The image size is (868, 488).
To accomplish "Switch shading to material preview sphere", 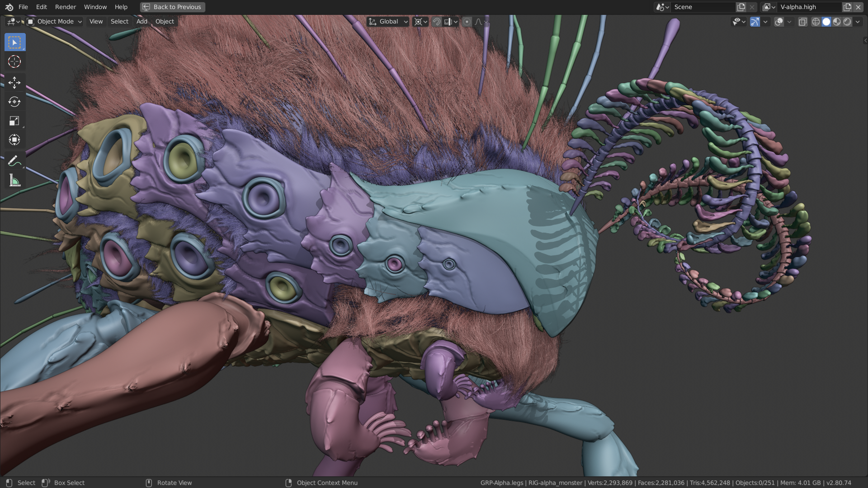I will [837, 21].
